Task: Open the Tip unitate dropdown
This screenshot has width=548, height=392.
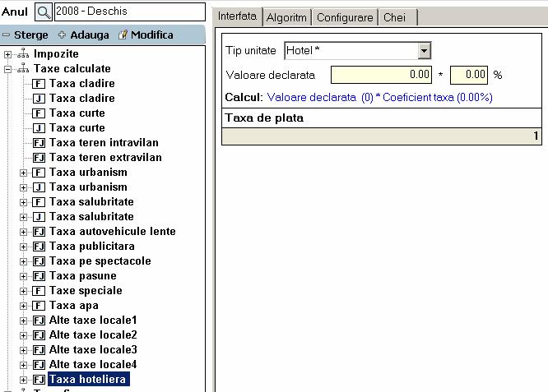Action: pyautogui.click(x=424, y=51)
